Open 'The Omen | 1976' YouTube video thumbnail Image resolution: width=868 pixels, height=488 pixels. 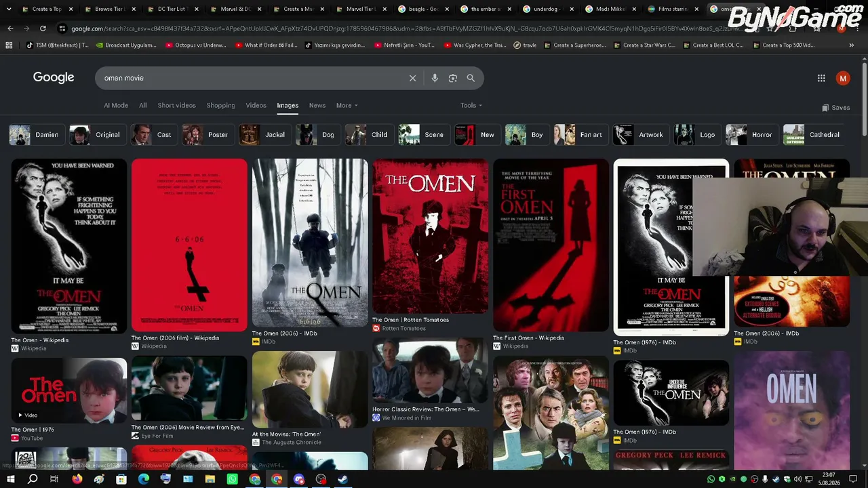point(68,390)
